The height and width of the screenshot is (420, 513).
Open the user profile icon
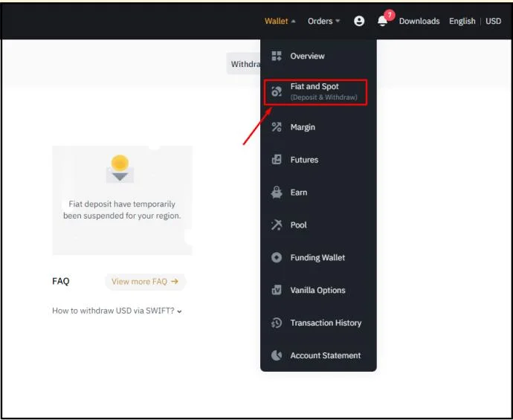point(359,21)
